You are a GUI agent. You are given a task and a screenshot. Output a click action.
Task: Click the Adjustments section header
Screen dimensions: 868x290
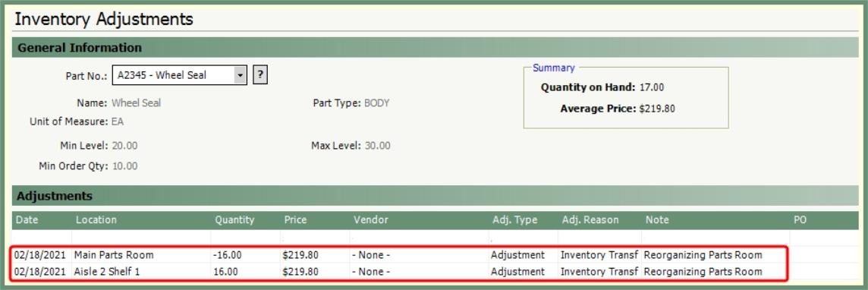pos(435,196)
